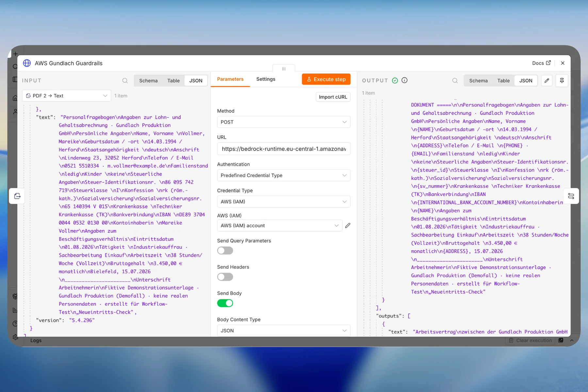Close the AWS Gundlach Guardrails panel

pyautogui.click(x=563, y=63)
